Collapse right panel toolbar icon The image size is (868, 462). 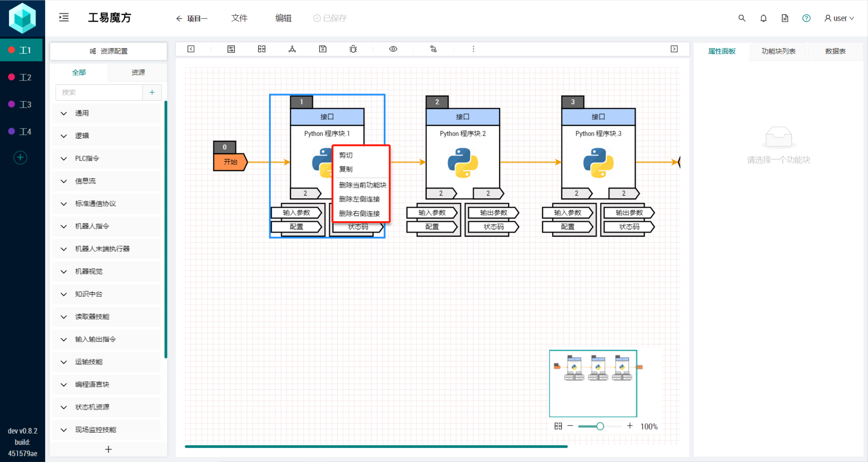point(674,49)
